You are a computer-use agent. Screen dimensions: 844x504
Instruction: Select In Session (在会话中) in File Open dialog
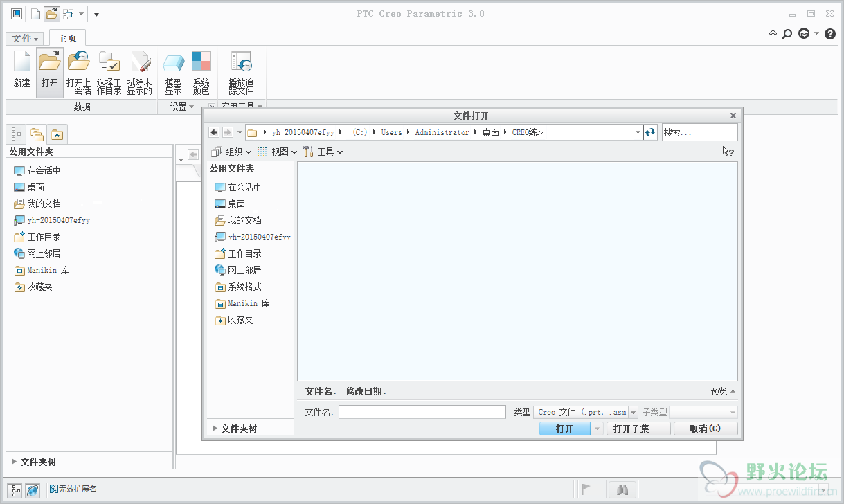(x=238, y=187)
